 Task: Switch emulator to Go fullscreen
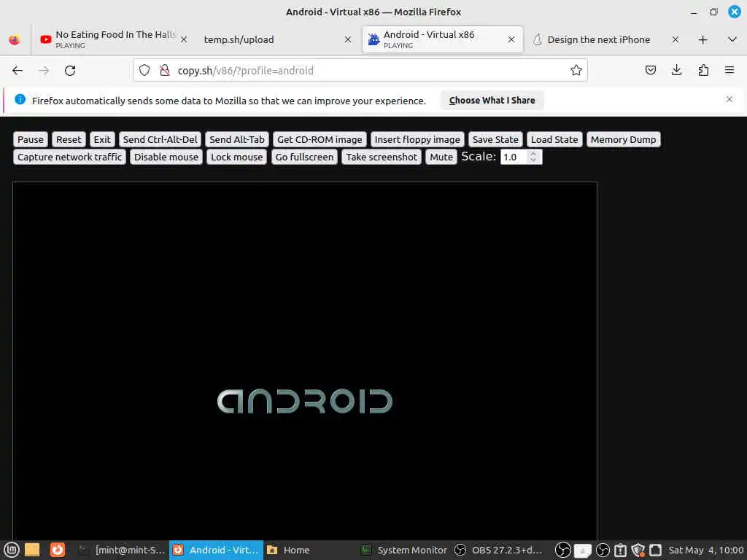click(x=304, y=157)
